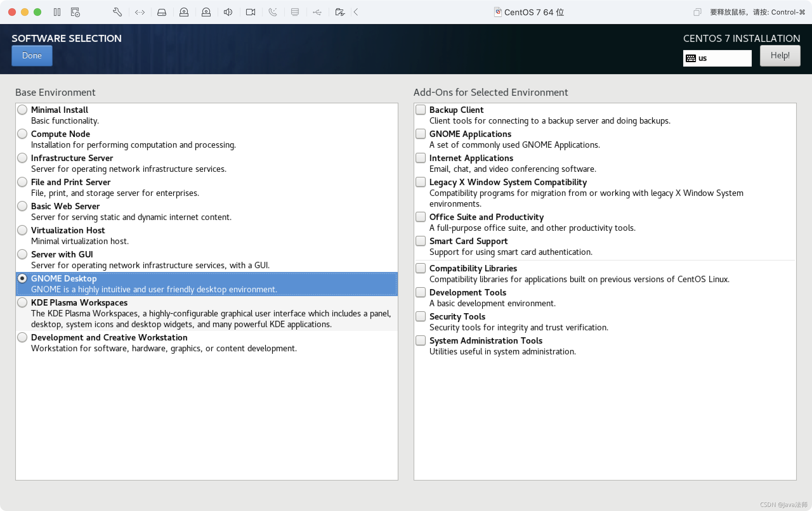Screen dimensions: 812x511
Task: Tick the Internet Applications checkbox
Action: [x=421, y=158]
